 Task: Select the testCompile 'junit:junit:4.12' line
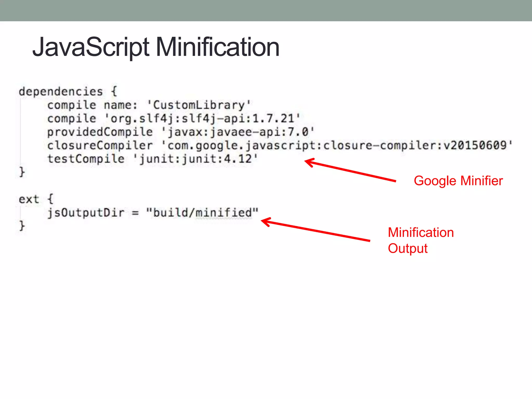(152, 159)
